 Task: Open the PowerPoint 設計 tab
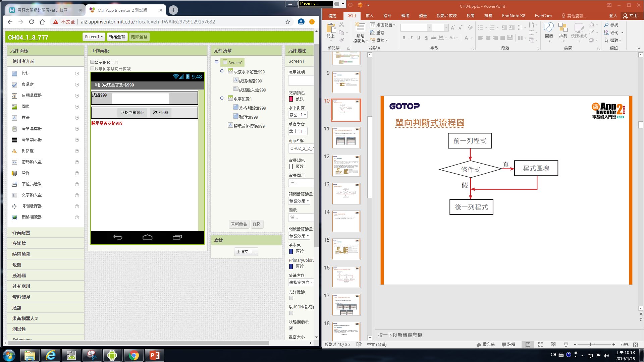[x=387, y=16]
